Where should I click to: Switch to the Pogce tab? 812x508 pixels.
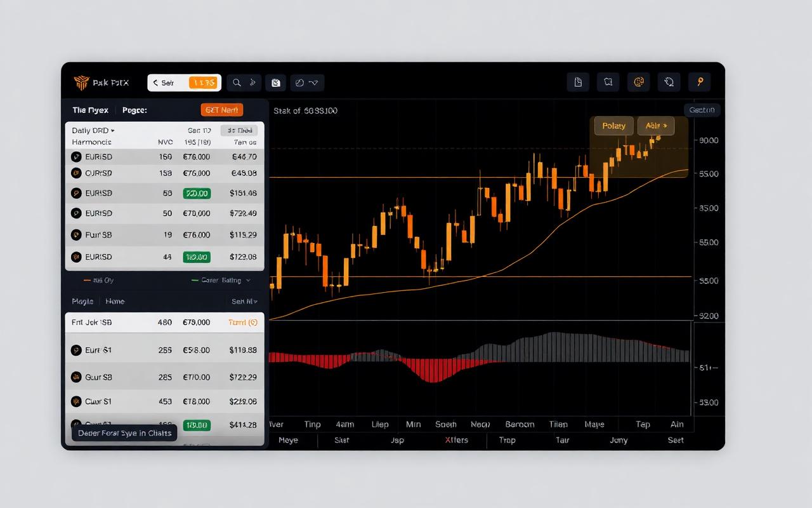[134, 110]
